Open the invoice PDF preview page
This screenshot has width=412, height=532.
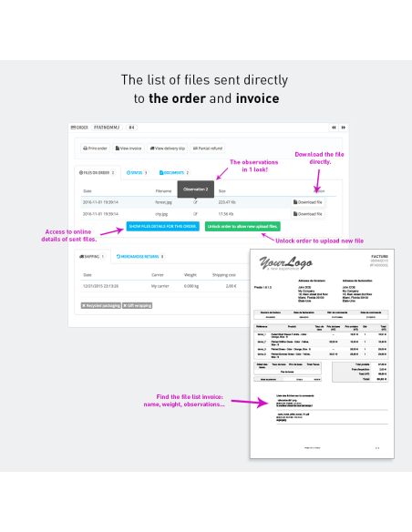(x=322, y=353)
